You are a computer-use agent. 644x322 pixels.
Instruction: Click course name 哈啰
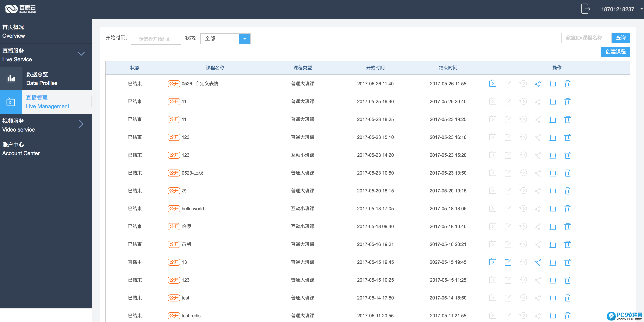(x=186, y=226)
